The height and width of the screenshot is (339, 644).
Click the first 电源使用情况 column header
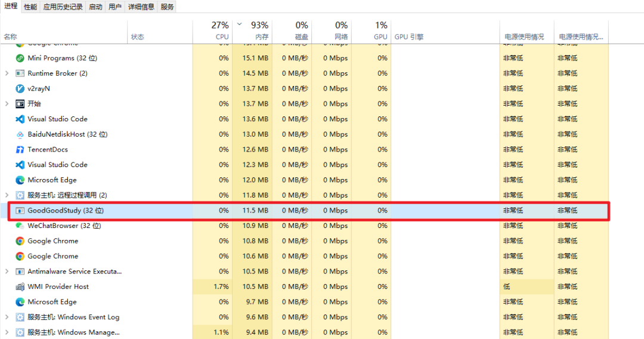[x=527, y=32]
